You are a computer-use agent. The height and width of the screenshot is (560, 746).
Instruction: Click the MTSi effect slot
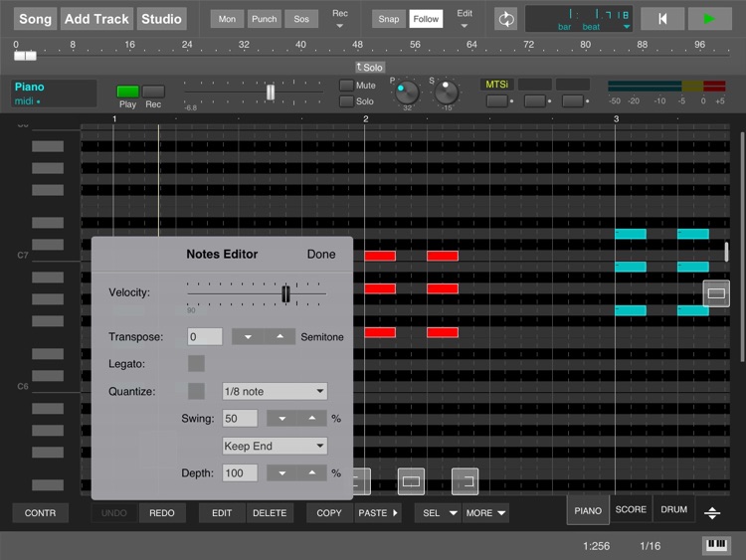pos(496,85)
